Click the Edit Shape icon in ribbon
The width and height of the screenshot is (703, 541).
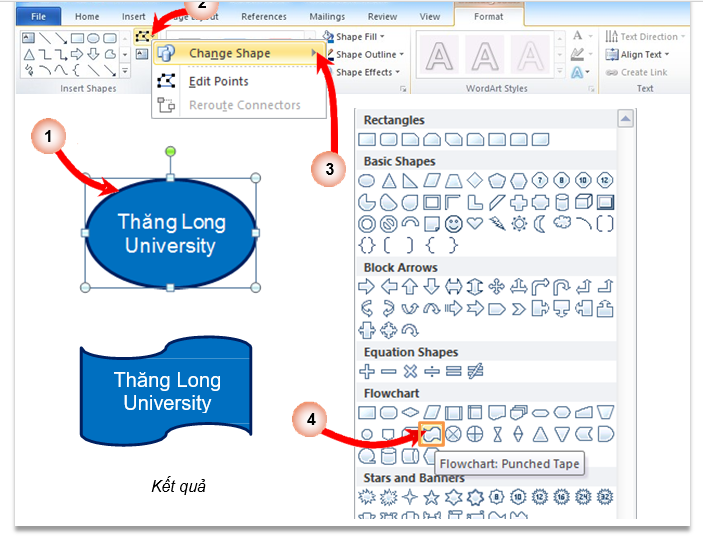(142, 35)
